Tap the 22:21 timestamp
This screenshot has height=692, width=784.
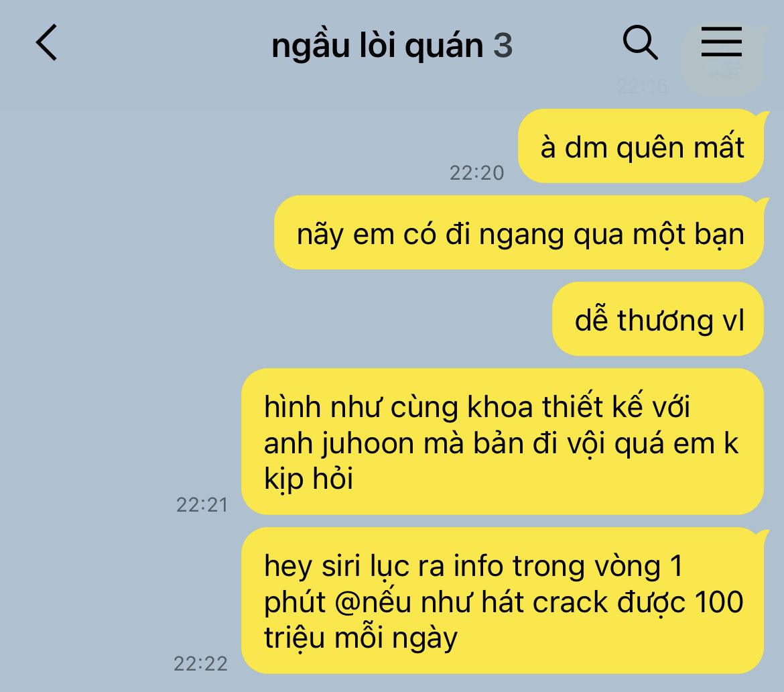point(202,504)
